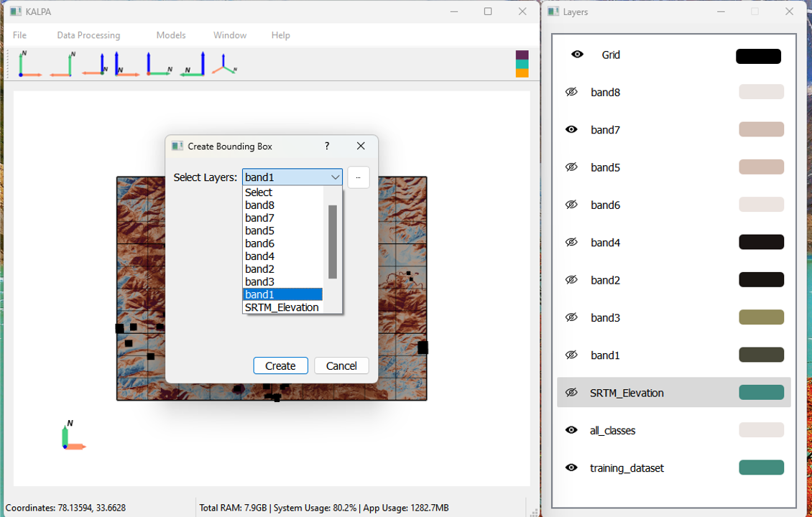
Task: Click the Layers window title icon
Action: pos(553,11)
